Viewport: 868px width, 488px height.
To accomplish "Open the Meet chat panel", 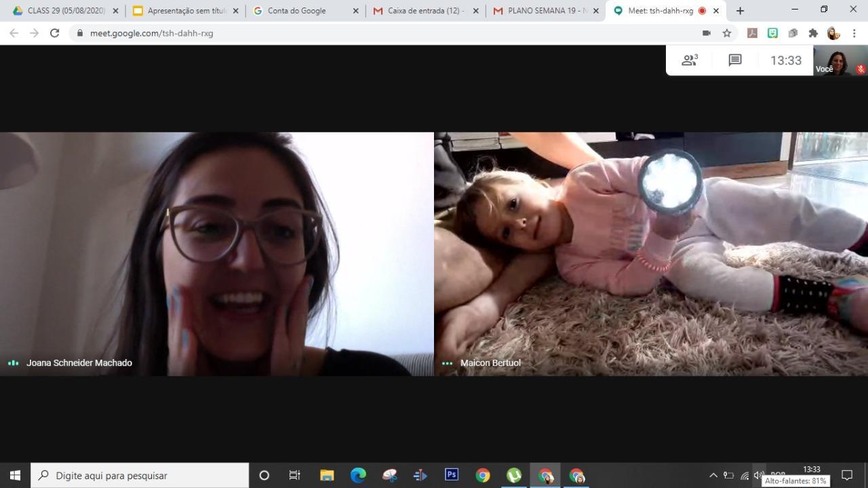I will click(734, 60).
